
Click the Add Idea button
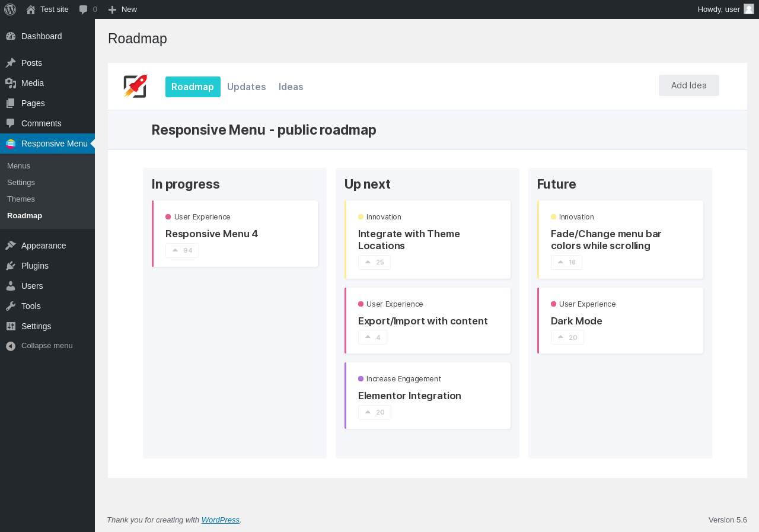coord(689,85)
